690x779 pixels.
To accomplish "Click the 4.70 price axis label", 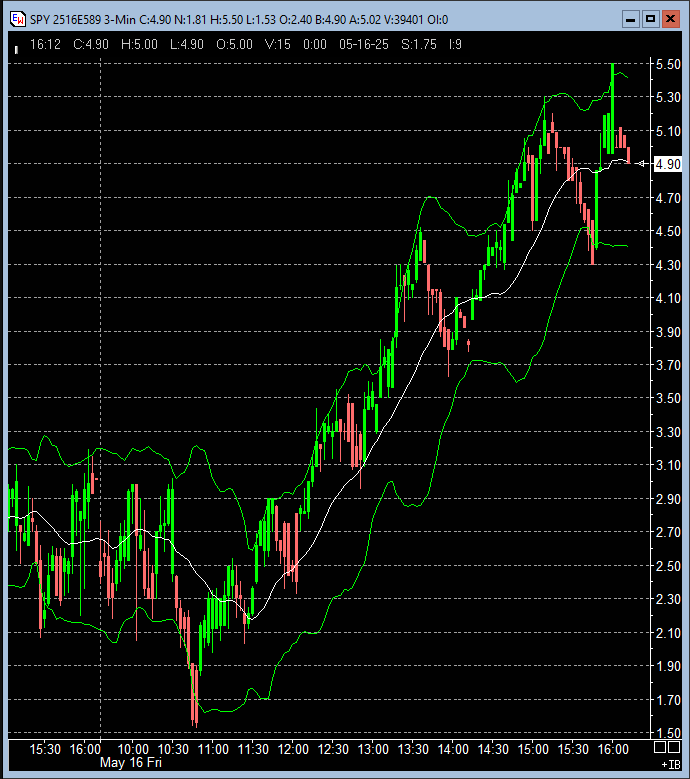I will [x=668, y=198].
